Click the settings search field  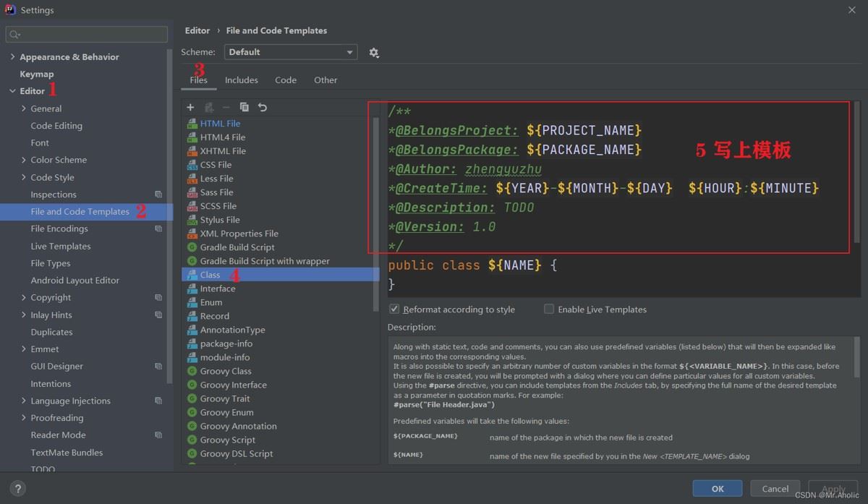pyautogui.click(x=87, y=34)
